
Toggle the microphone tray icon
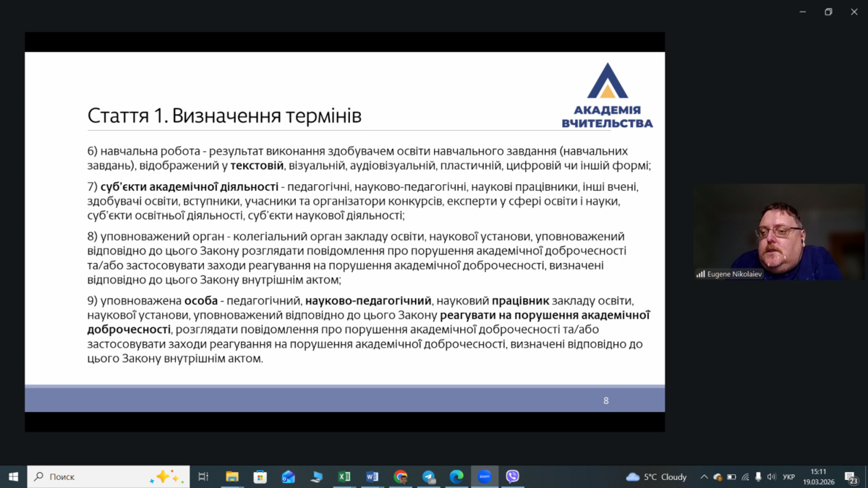[758, 477]
